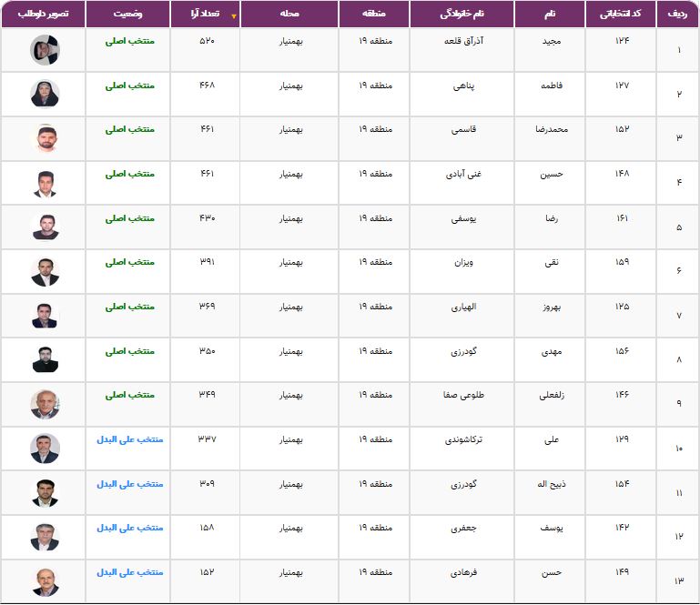View photo of علی ترکاشوندی
This screenshot has width=700, height=605.
coord(45,449)
